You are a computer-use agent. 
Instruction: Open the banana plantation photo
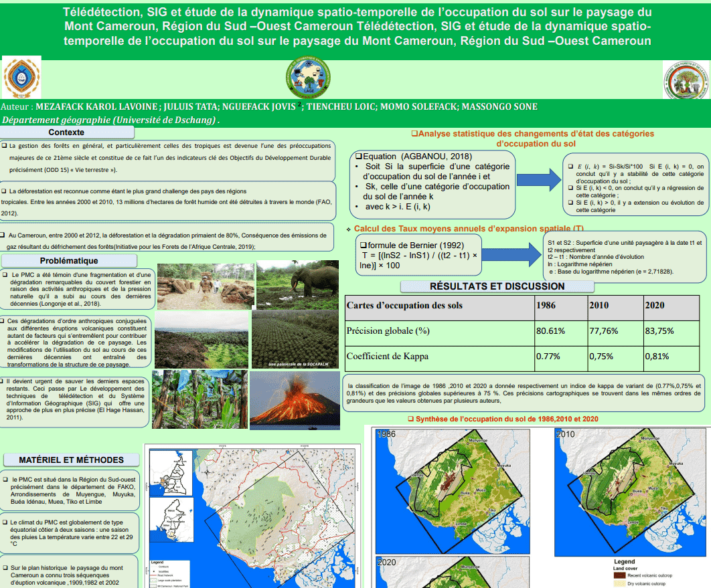pos(200,399)
